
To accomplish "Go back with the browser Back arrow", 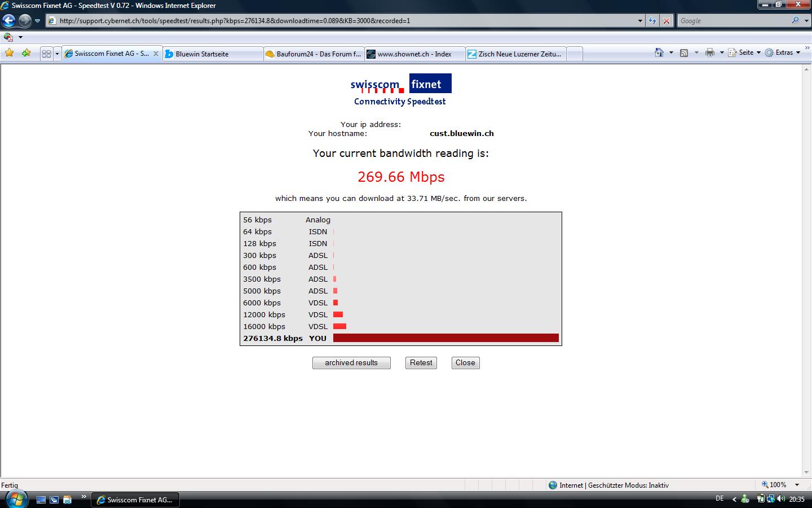I will pyautogui.click(x=8, y=21).
